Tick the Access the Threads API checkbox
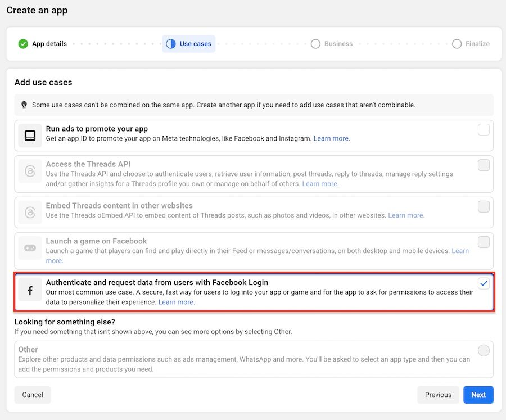This screenshot has height=420, width=506. [484, 165]
